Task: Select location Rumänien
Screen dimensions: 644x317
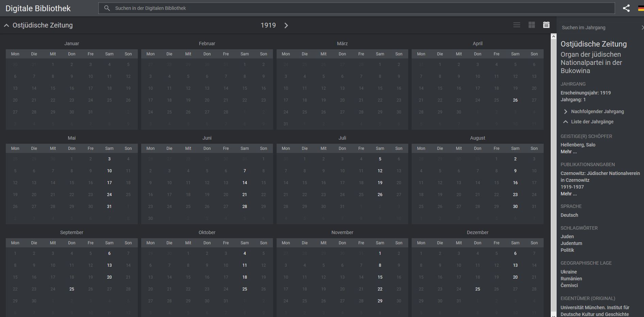Action: 571,279
